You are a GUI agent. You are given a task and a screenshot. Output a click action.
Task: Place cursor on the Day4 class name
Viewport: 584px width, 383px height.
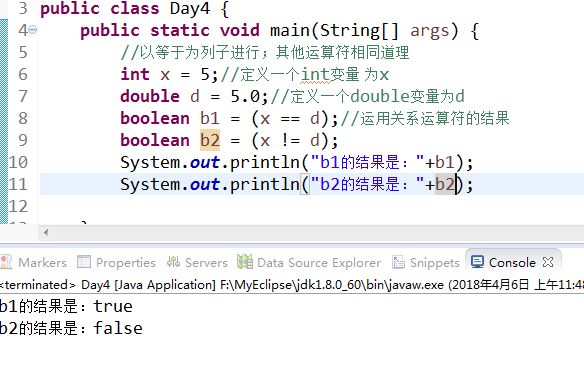point(190,9)
